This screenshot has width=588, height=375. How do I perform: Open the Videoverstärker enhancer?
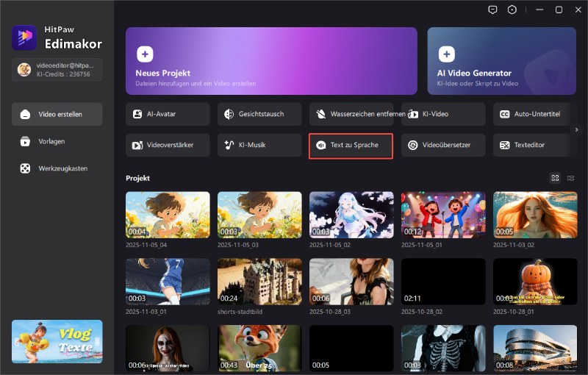(x=168, y=146)
